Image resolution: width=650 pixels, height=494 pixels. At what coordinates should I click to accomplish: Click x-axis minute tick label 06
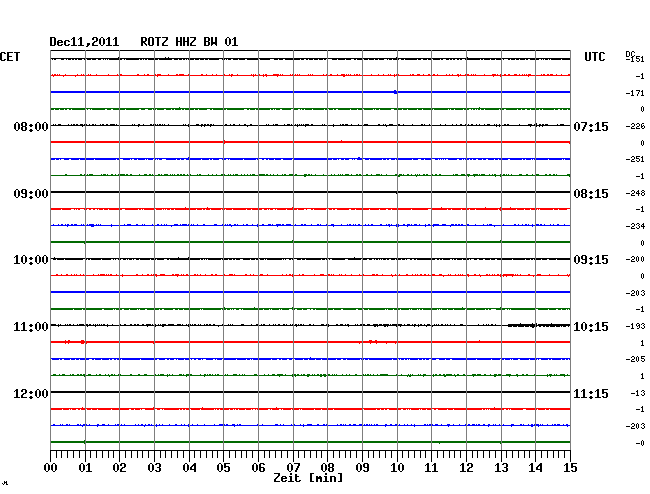click(x=258, y=467)
